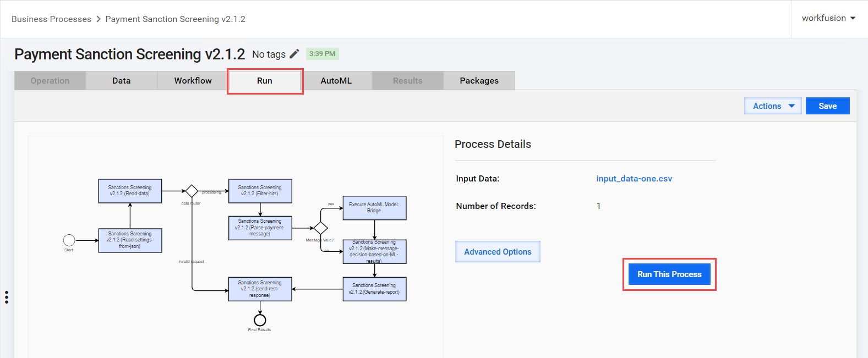The width and height of the screenshot is (868, 358).
Task: Click the Message Valid gateway diamond
Action: (320, 228)
